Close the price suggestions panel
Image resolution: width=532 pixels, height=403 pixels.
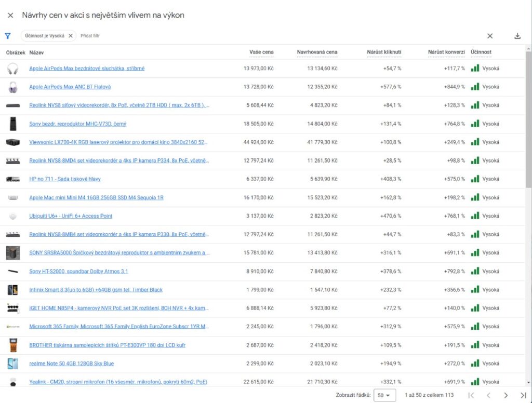(x=10, y=15)
